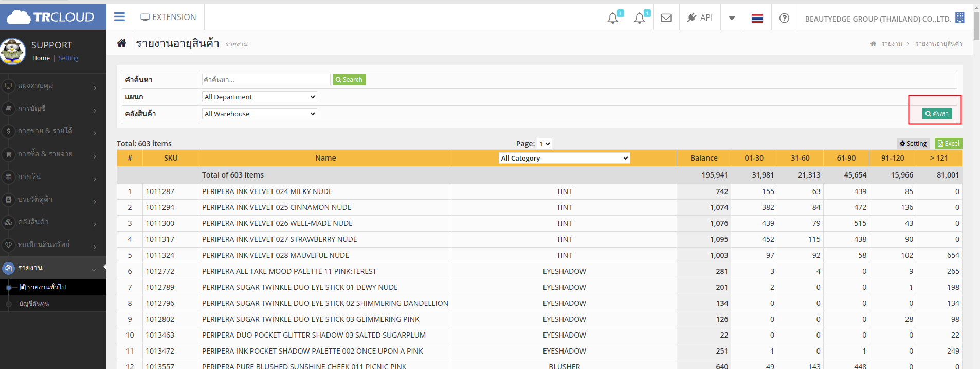
Task: Export the report with Excel button
Action: click(x=949, y=144)
